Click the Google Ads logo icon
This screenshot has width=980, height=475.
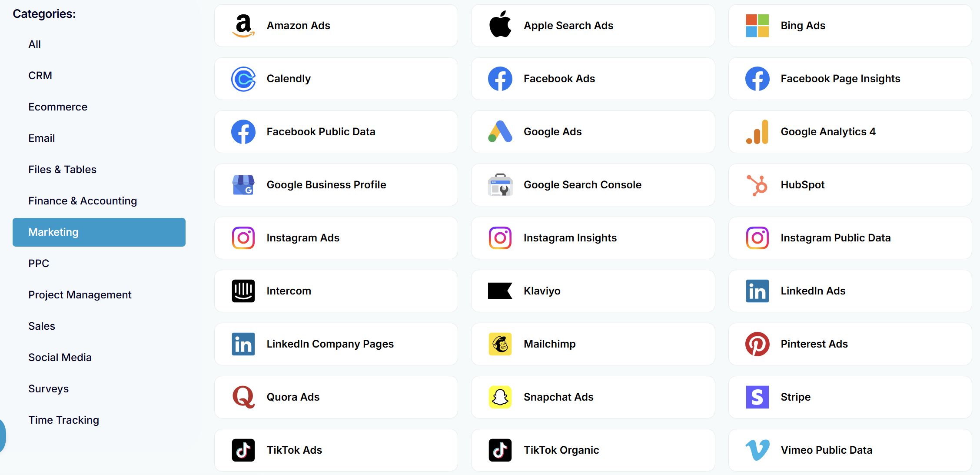pos(500,131)
